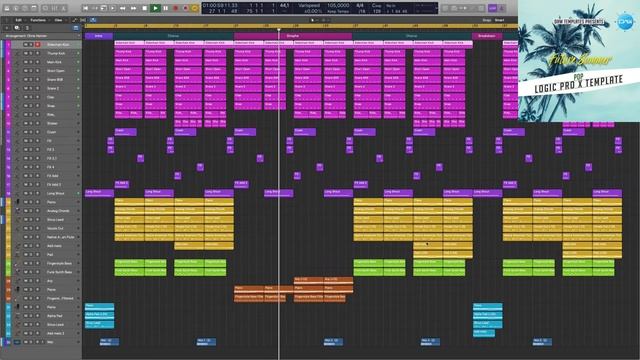Select the Analog Chords track header
The image size is (640, 360).
[x=47, y=211]
